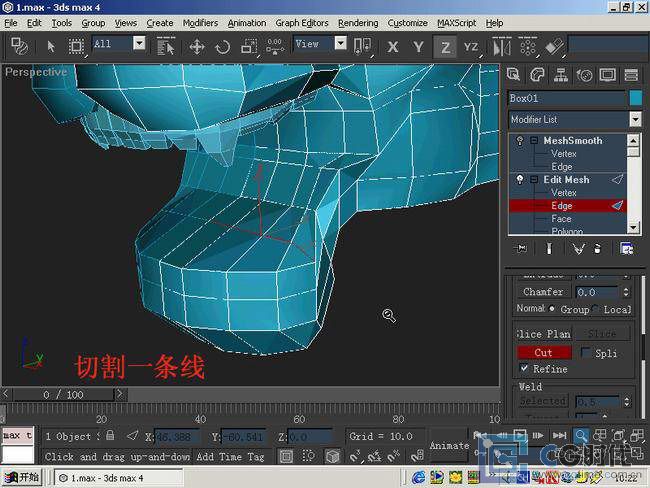Viewport: 650px width, 488px height.
Task: Click Remove Modifier trash icon
Action: coord(597,248)
